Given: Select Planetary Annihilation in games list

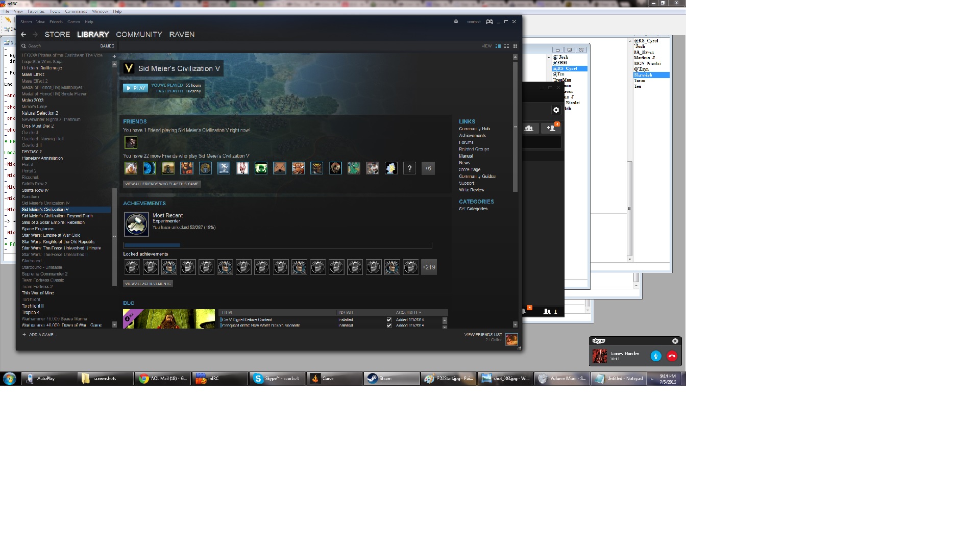Looking at the screenshot, I should tap(42, 158).
